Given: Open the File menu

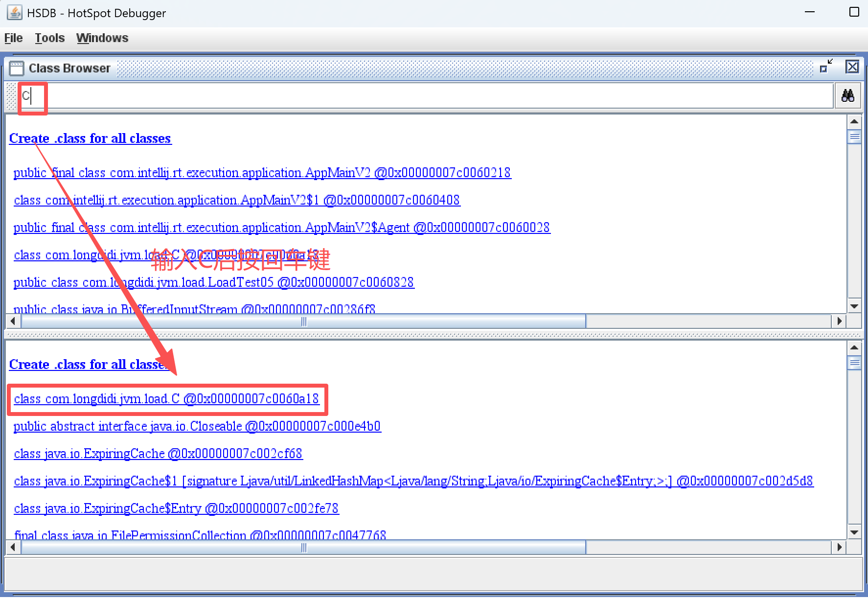Looking at the screenshot, I should point(13,38).
